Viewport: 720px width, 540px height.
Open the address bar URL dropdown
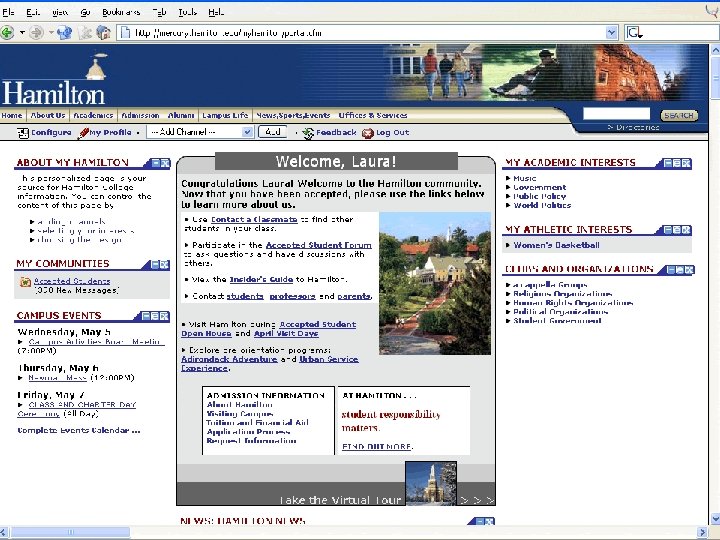[611, 33]
